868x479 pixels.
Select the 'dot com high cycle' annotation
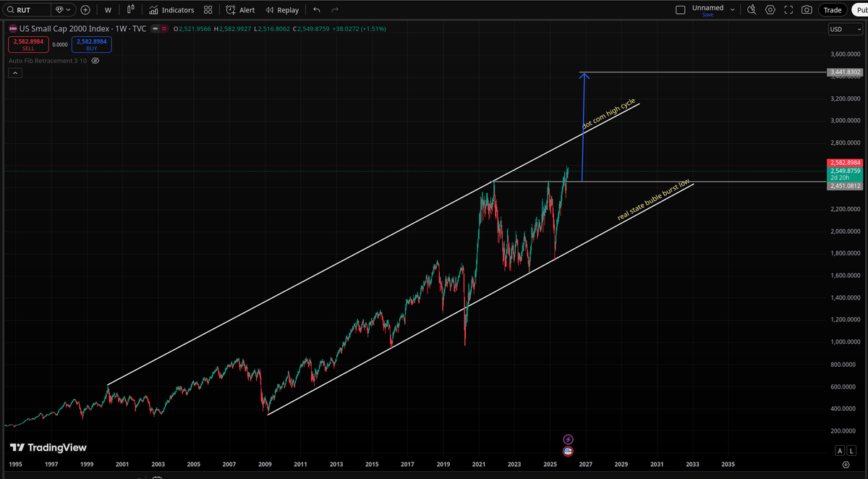pyautogui.click(x=608, y=114)
